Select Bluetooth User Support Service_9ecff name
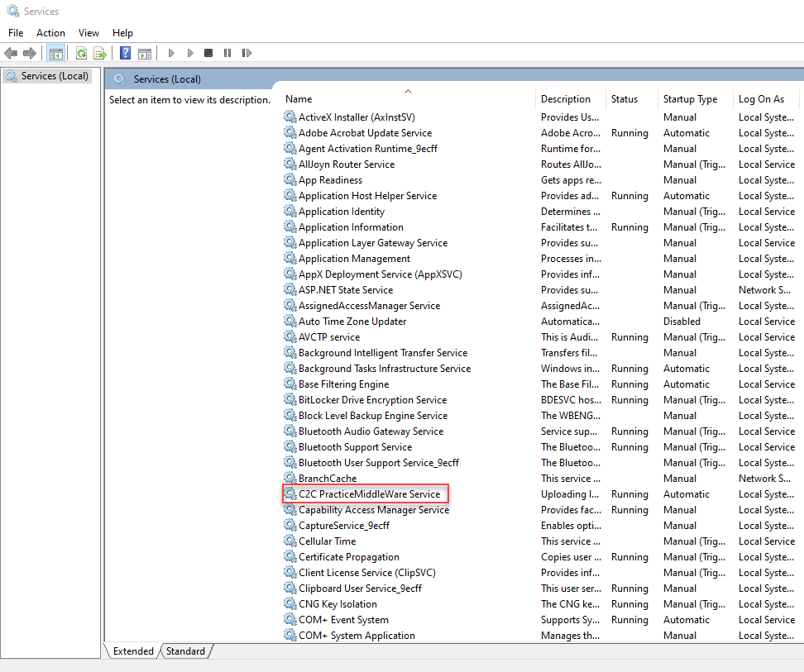This screenshot has width=804, height=672. [379, 463]
